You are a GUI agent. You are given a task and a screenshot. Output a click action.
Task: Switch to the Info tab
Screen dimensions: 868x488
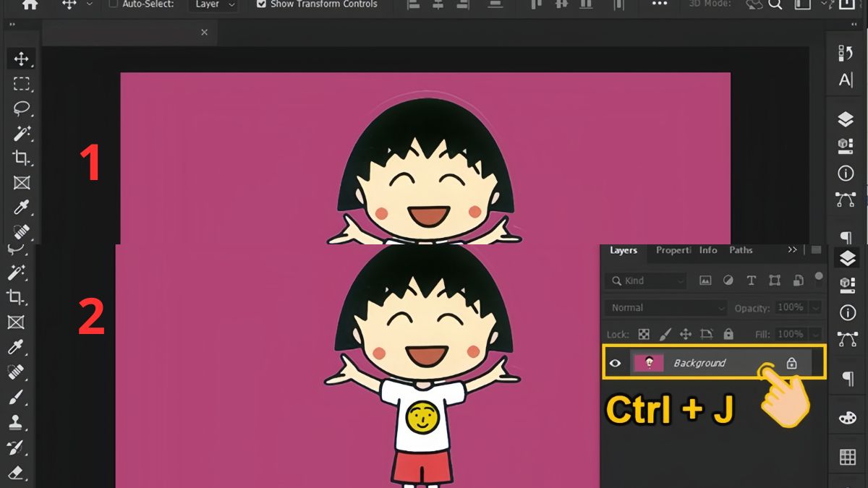pyautogui.click(x=708, y=250)
